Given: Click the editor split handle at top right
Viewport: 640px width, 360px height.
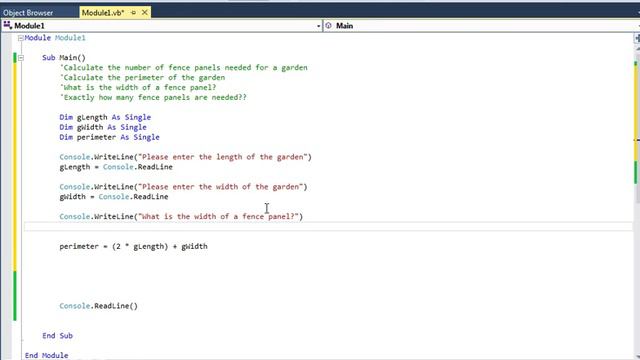Looking at the screenshot, I should (x=637, y=38).
